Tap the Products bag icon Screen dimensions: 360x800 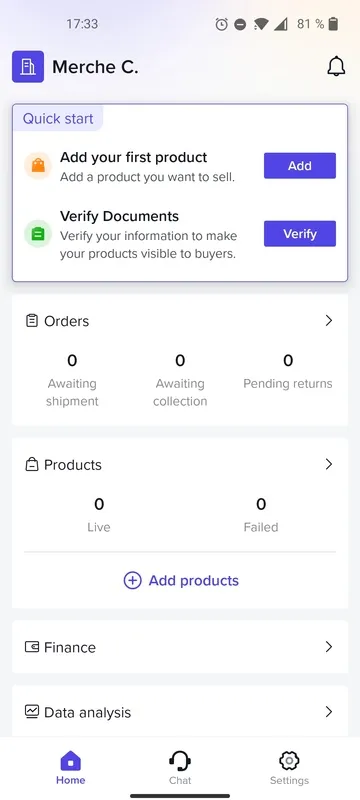(x=32, y=465)
